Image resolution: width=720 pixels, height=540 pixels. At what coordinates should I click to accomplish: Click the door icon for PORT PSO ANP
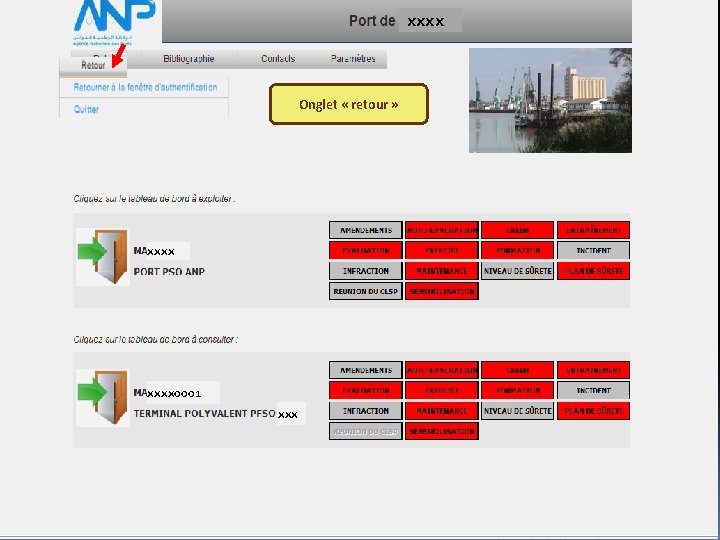point(102,257)
